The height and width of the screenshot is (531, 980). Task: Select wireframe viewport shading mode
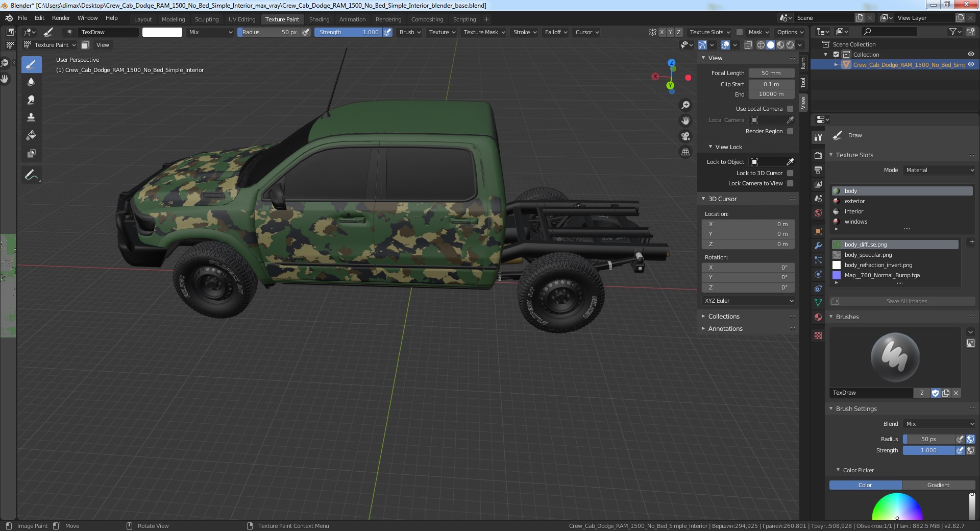(761, 45)
